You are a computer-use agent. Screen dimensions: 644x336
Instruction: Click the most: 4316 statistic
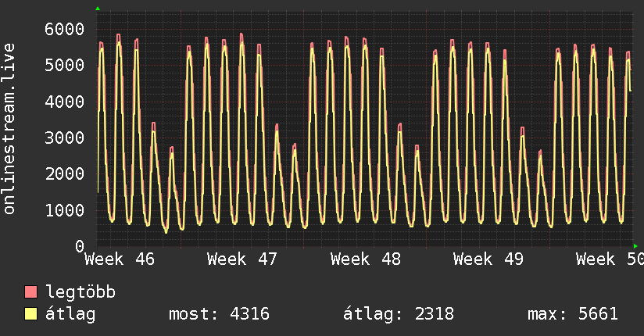[219, 315]
